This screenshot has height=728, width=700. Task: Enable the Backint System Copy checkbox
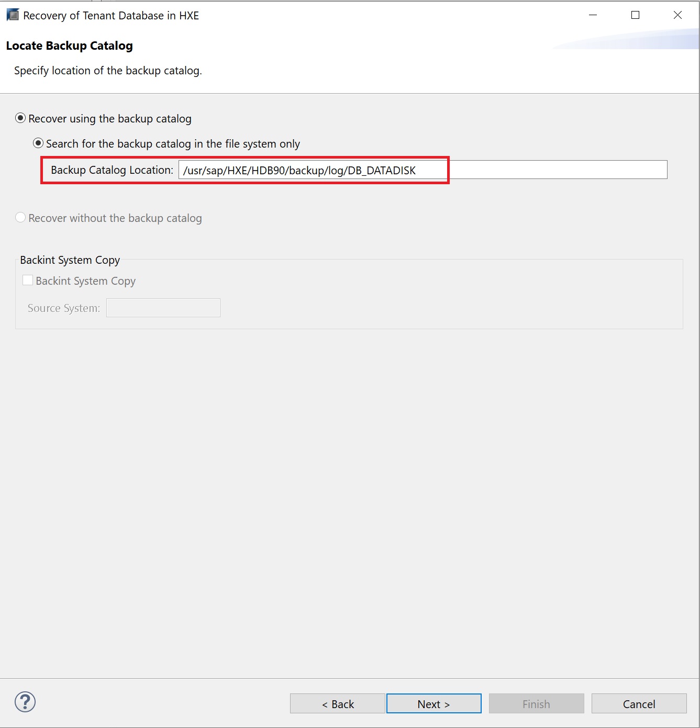(x=28, y=281)
